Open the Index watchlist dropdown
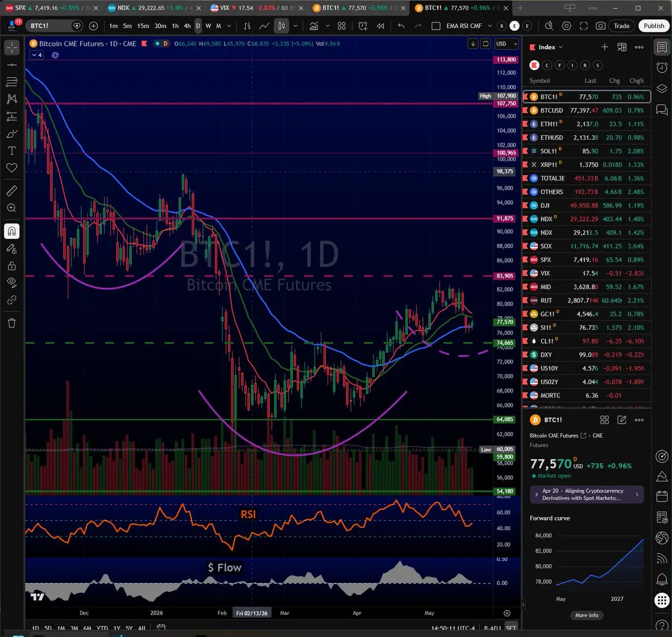 click(550, 47)
